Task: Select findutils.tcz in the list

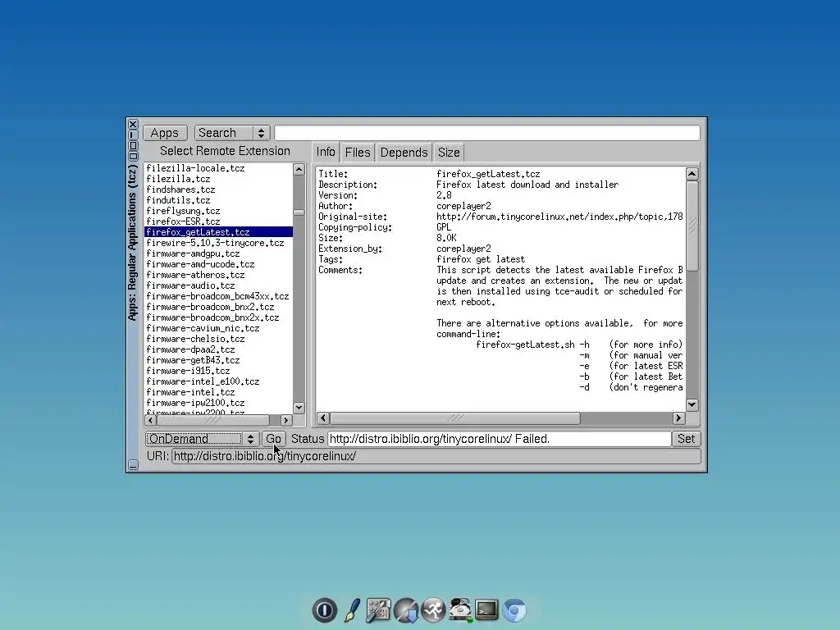Action: [x=218, y=200]
